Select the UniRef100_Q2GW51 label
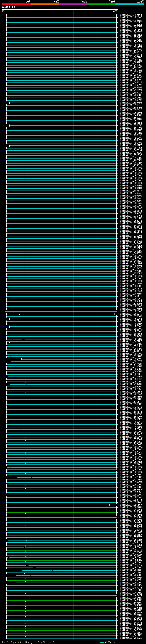This screenshot has width=146, height=644. click(x=131, y=336)
